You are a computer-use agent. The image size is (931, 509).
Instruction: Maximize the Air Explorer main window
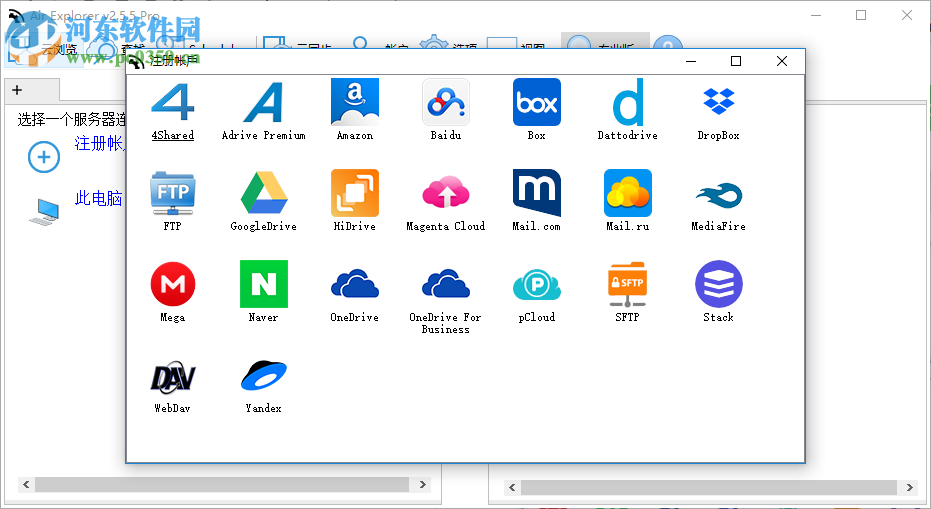861,15
